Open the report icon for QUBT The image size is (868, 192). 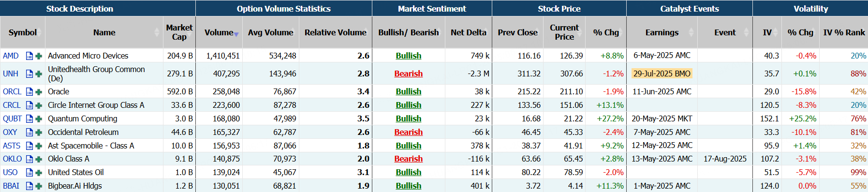pos(29,119)
